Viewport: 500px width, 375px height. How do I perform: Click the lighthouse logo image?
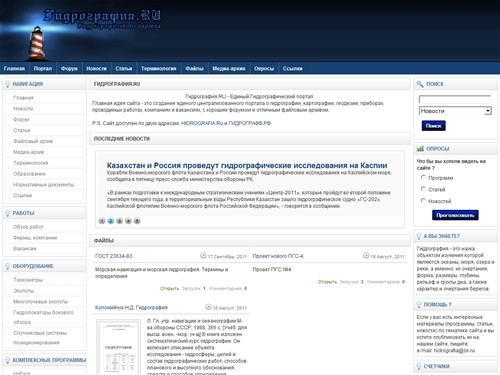[x=38, y=43]
